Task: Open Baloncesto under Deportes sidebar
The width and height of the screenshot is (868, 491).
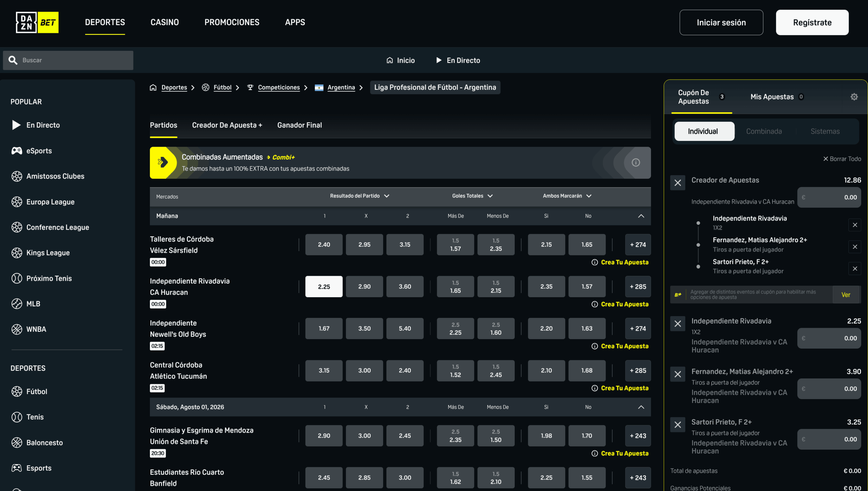Action: (x=37, y=443)
